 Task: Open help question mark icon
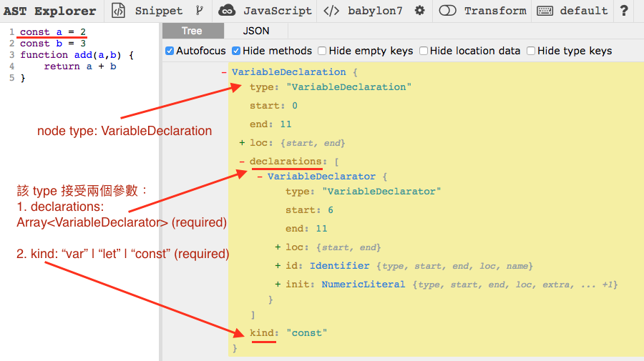point(624,11)
